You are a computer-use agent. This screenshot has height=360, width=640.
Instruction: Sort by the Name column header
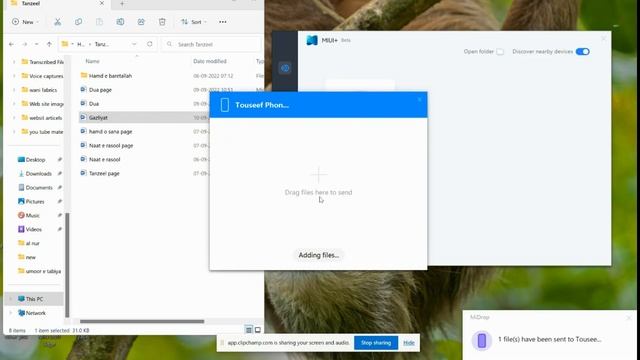pyautogui.click(x=92, y=61)
